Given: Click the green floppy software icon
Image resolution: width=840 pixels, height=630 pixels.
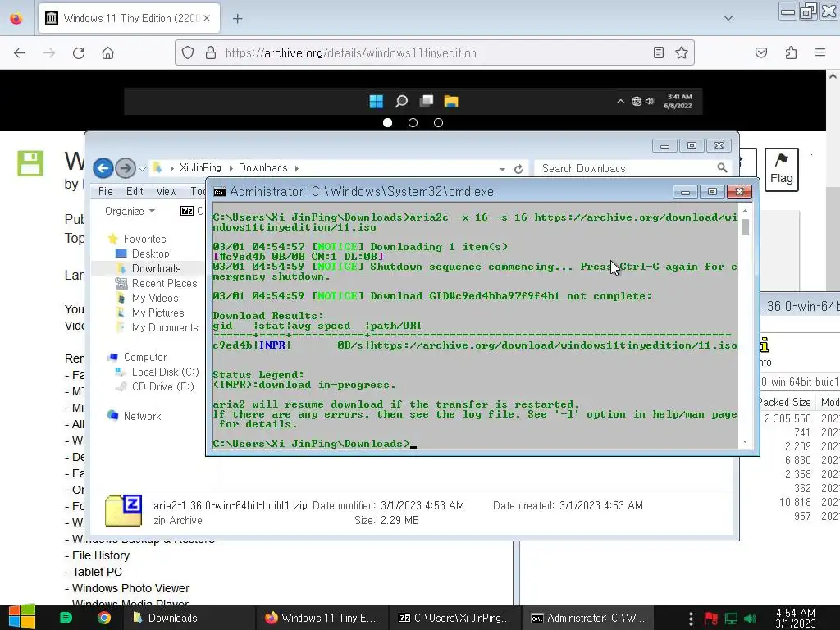Looking at the screenshot, I should [30, 163].
